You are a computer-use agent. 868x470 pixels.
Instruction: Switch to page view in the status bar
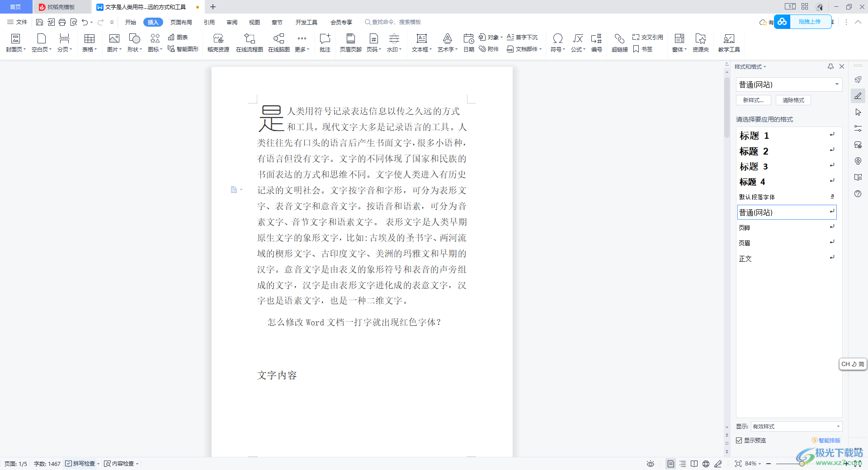pyautogui.click(x=670, y=464)
